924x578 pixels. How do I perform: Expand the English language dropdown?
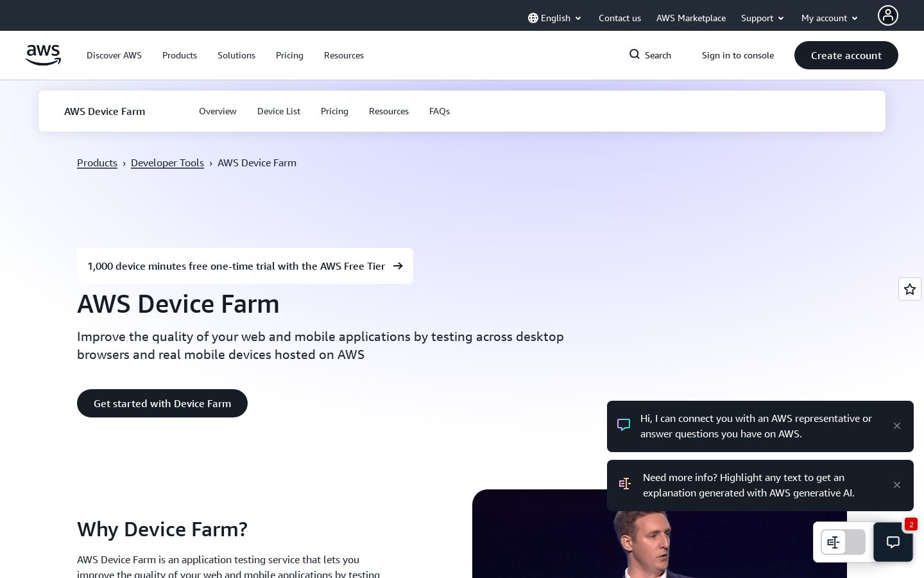tap(555, 18)
